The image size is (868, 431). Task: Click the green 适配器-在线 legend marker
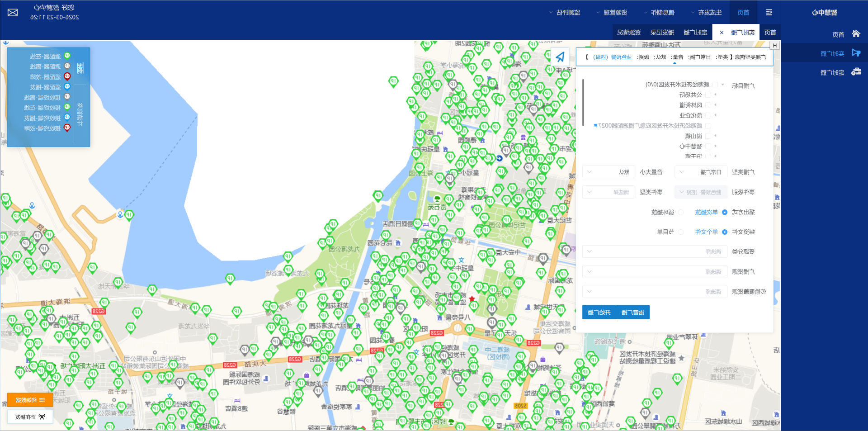point(67,56)
